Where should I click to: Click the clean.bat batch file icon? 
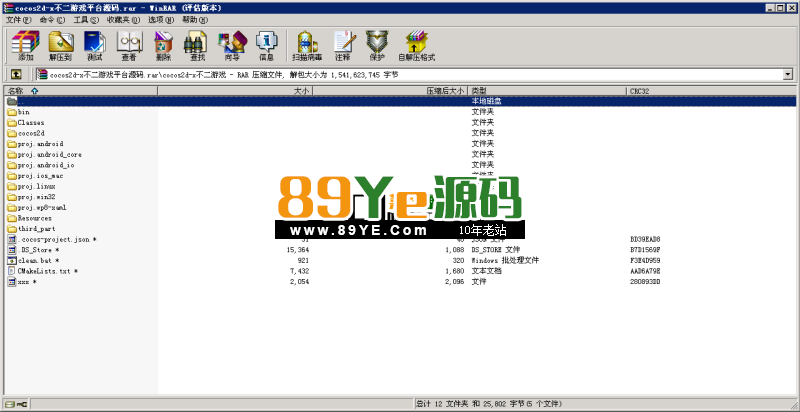[12, 261]
